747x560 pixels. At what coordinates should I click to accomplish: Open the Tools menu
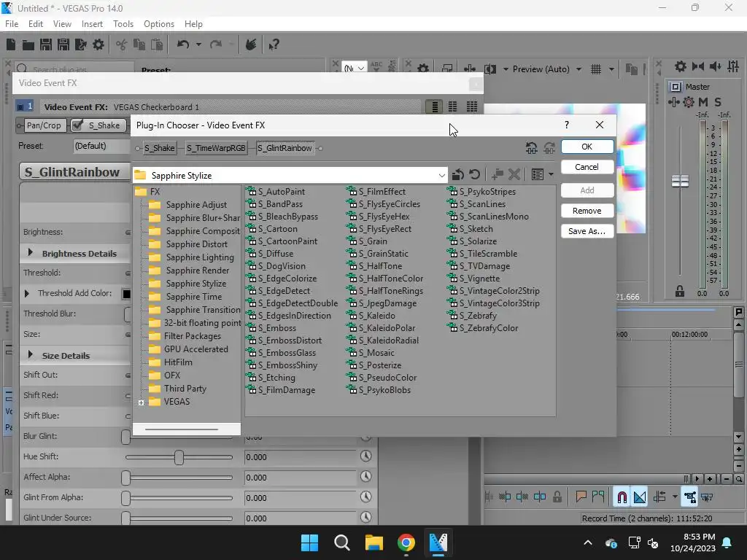(x=123, y=24)
